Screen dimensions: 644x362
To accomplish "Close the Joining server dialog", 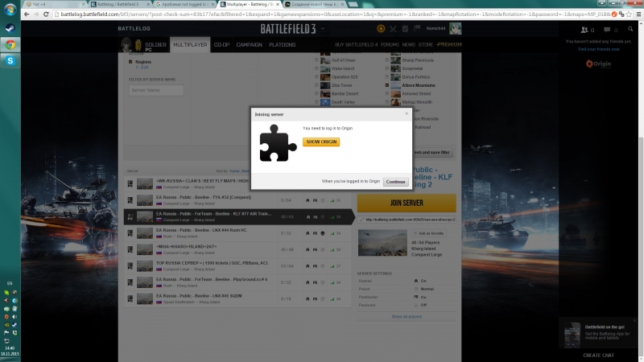I will (x=407, y=113).
